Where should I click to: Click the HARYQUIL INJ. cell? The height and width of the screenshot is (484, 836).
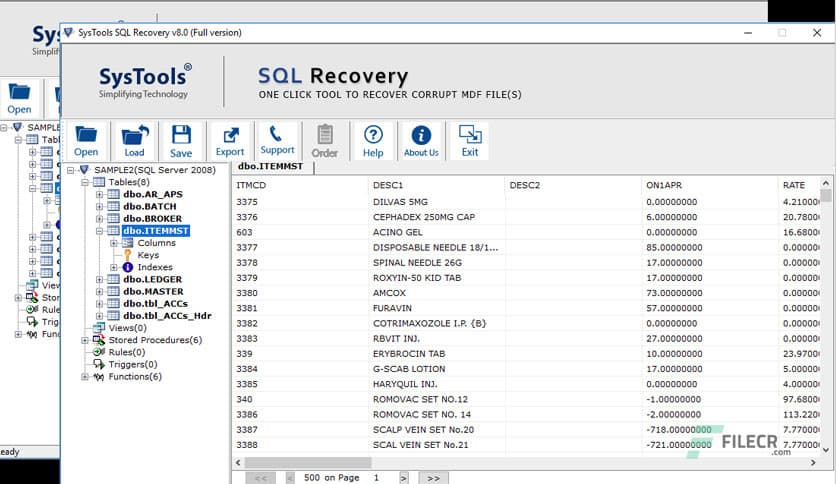(437, 384)
